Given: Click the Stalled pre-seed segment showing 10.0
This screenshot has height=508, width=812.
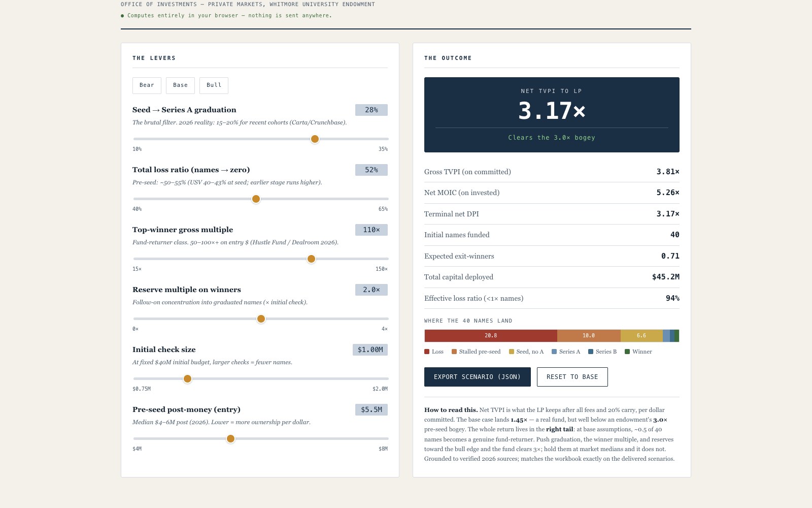Looking at the screenshot, I should click(589, 336).
